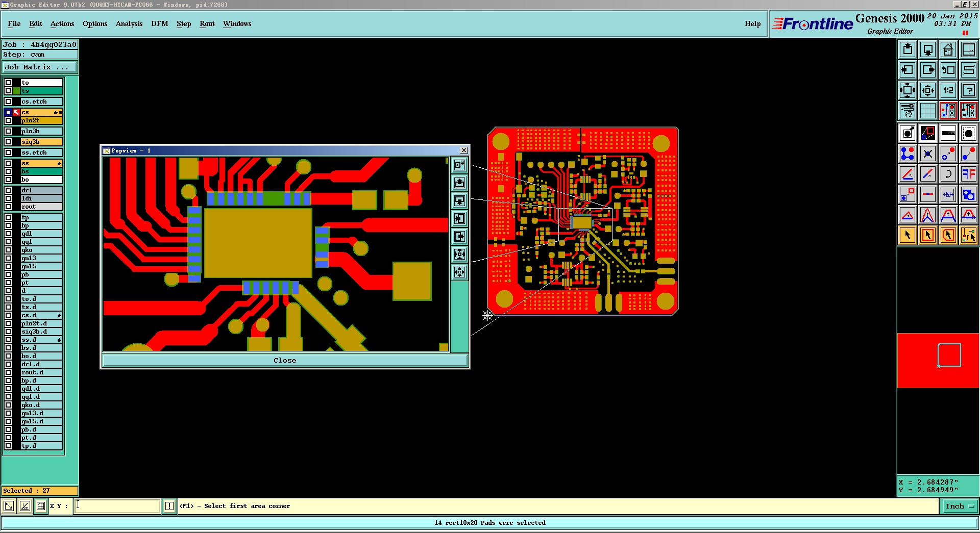Toggle checkbox for layer cs
Image resolution: width=980 pixels, height=533 pixels.
(x=8, y=112)
